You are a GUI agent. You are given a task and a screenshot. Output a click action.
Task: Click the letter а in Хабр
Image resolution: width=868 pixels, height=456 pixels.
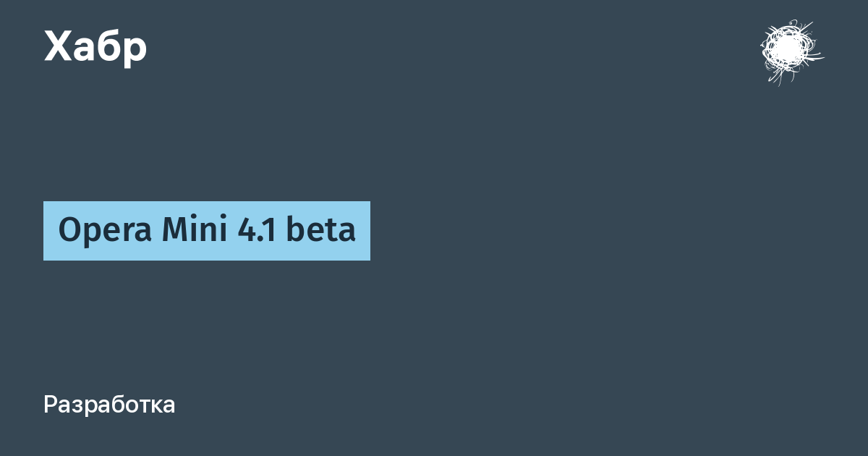(83, 51)
